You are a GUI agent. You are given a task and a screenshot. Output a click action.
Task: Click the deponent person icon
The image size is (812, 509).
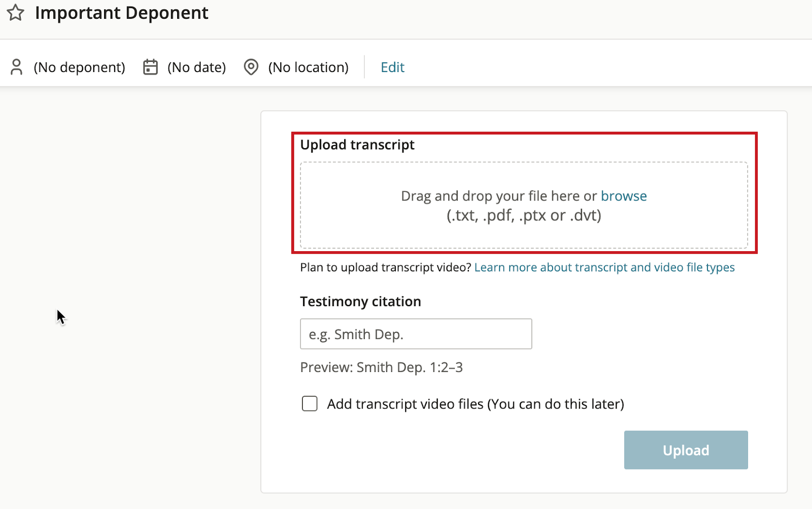pos(17,67)
